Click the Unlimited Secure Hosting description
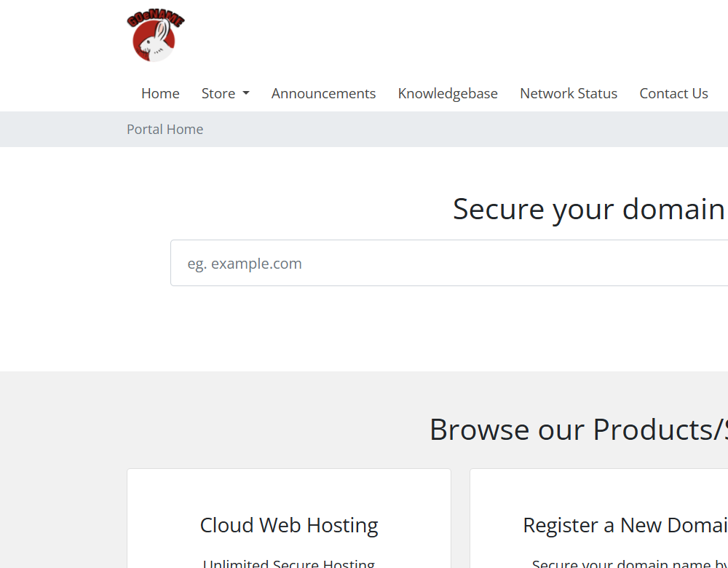The height and width of the screenshot is (568, 728). (289, 562)
